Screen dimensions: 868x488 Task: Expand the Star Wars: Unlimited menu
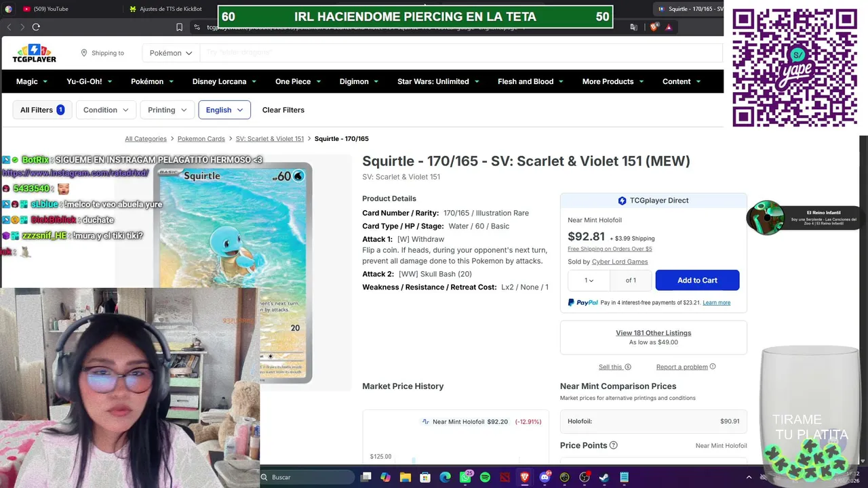pos(438,81)
